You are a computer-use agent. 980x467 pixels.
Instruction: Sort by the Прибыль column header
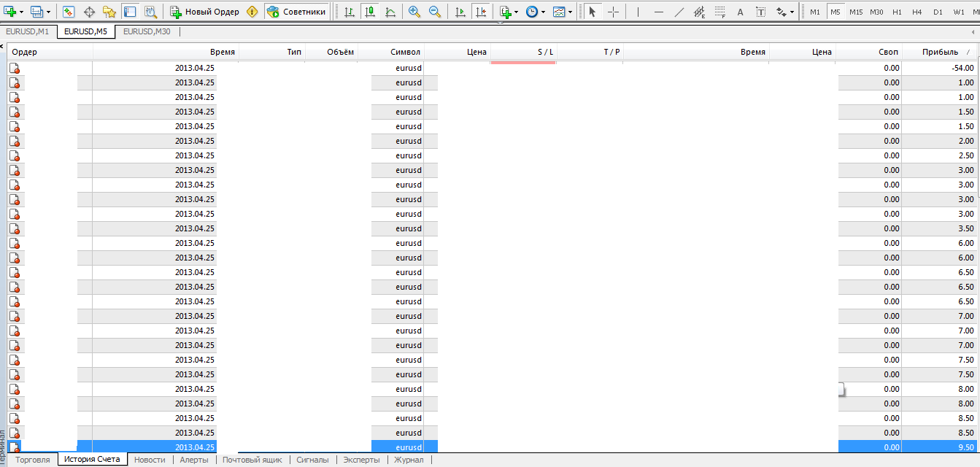[x=941, y=52]
